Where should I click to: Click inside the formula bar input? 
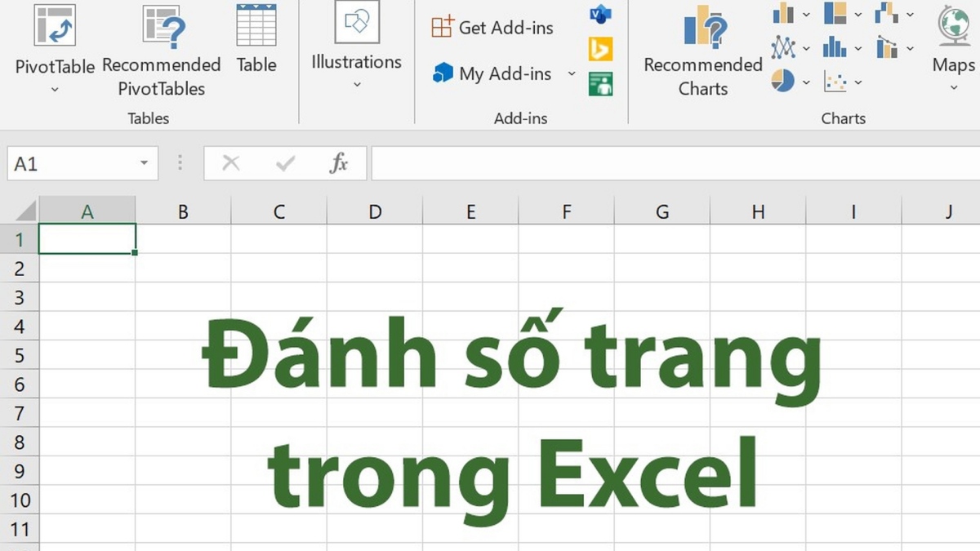point(675,163)
